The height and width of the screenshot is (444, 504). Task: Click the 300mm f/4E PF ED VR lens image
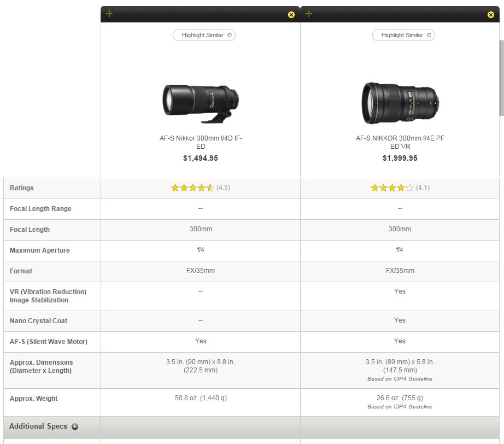(400, 103)
